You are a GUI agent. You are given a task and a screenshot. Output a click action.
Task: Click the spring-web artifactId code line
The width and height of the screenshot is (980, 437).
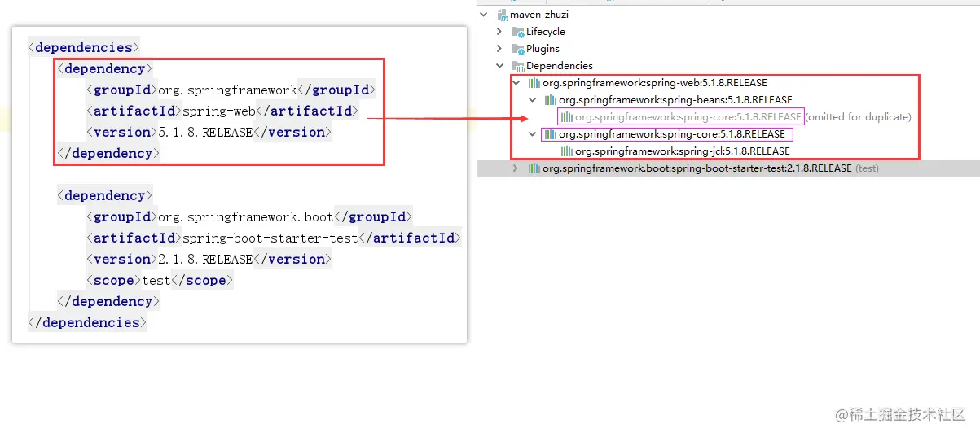point(222,111)
